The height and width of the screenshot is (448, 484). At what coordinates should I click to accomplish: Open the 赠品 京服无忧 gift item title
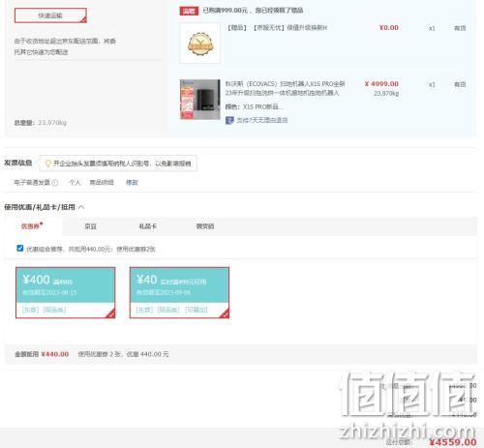[277, 28]
